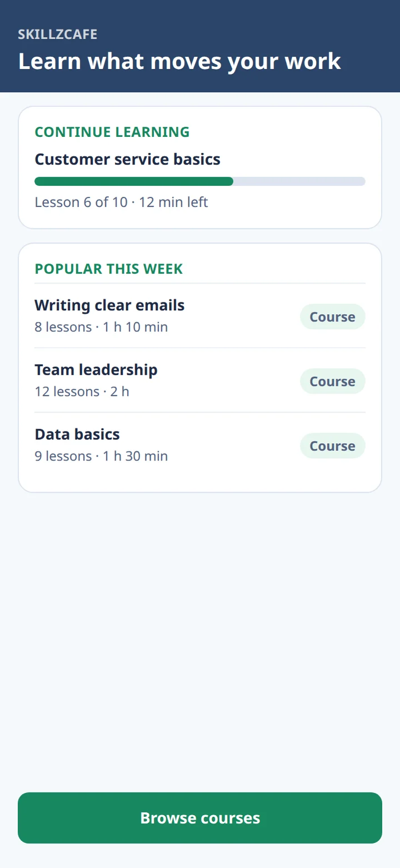Viewport: 400px width, 868px height.
Task: Open the Data basics course
Action: point(200,445)
